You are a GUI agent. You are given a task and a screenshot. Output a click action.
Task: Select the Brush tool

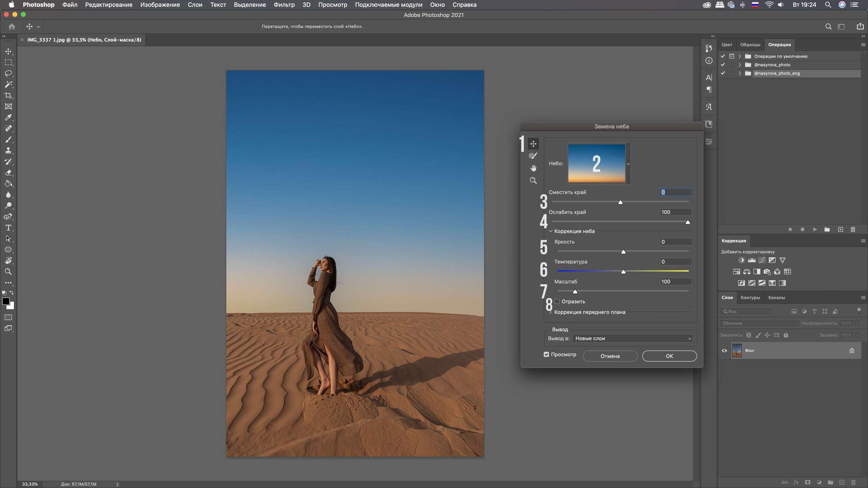8,139
